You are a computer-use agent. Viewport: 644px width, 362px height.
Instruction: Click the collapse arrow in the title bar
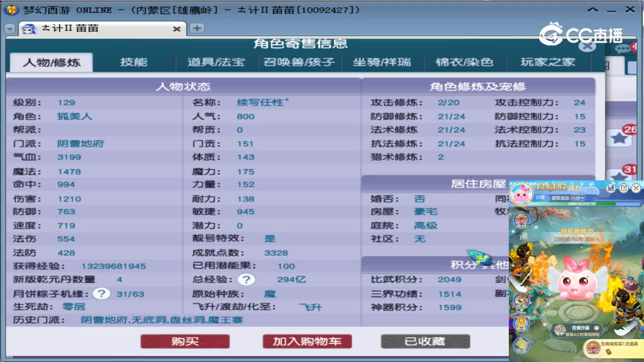click(x=593, y=10)
